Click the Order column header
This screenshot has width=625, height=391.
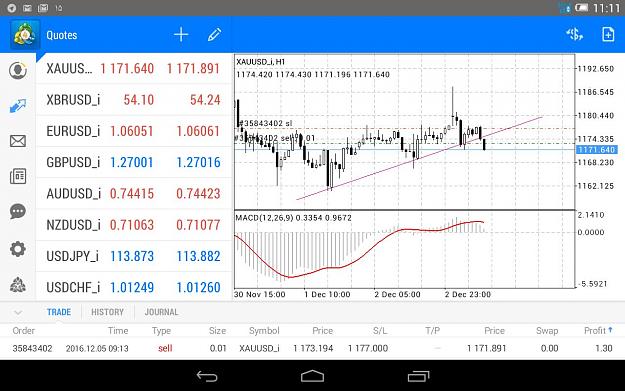pos(24,330)
